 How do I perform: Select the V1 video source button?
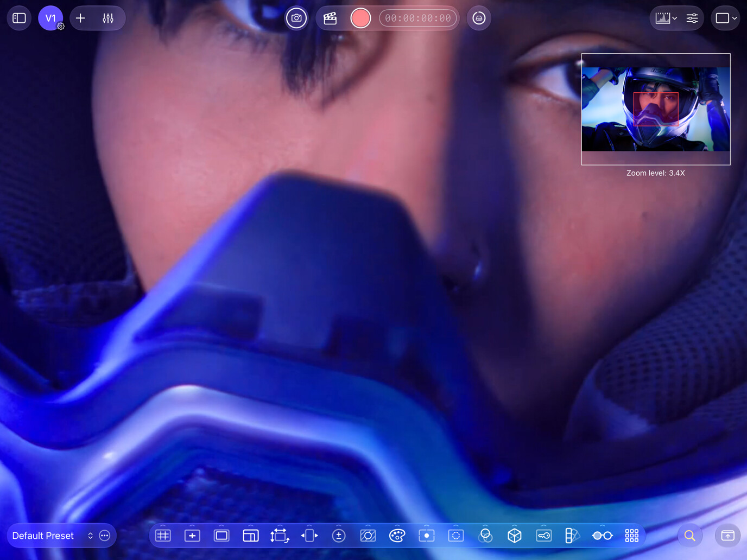tap(50, 18)
